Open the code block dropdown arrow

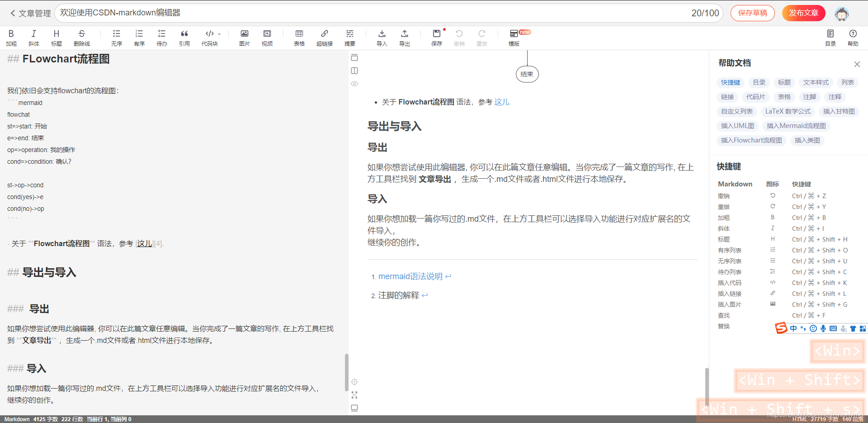point(219,34)
